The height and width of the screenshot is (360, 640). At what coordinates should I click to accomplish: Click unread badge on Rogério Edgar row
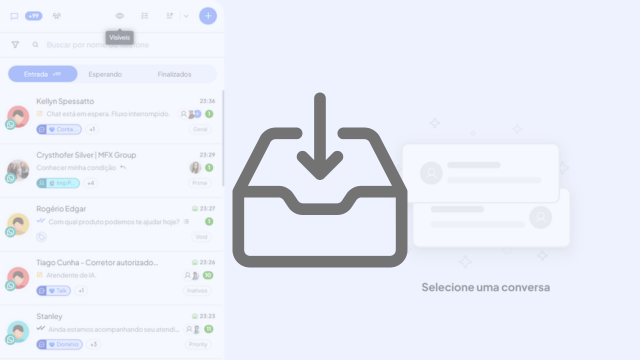tap(209, 222)
